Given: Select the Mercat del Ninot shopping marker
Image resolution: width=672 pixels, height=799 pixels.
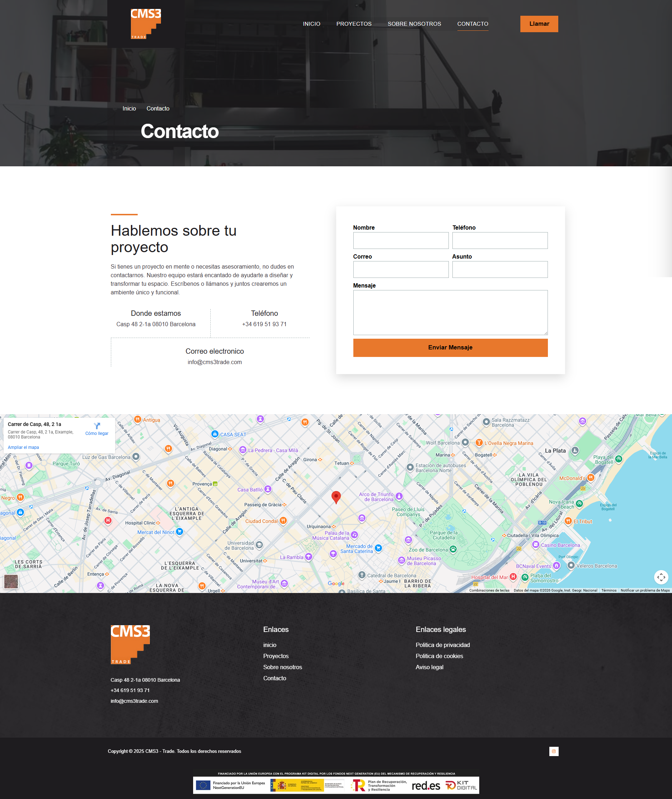Looking at the screenshot, I should tap(180, 531).
